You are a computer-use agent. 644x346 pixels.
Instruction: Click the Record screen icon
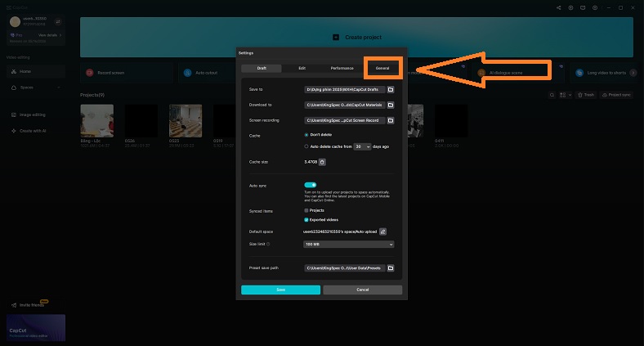coord(88,74)
